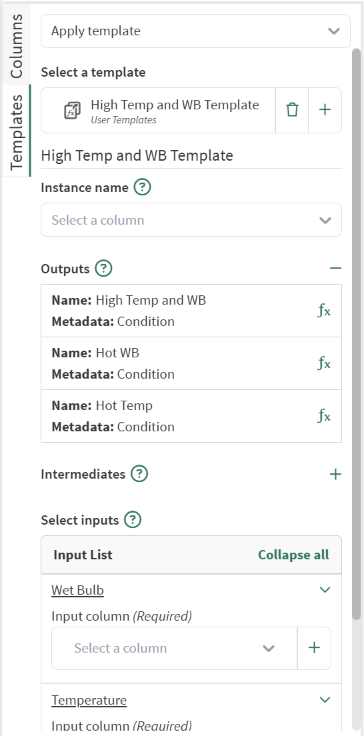
Task: Click the Wet Bulb input link
Action: [77, 590]
